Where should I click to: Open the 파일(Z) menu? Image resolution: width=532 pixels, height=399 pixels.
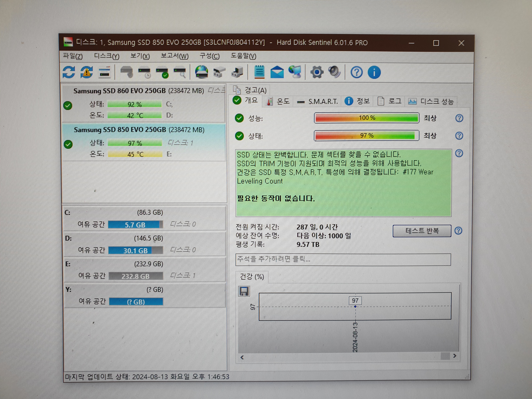coord(73,56)
